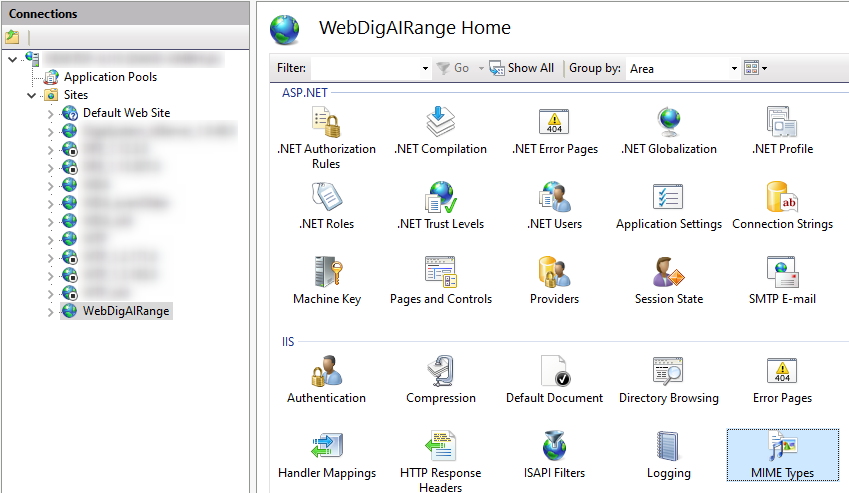The image size is (849, 493).
Task: Open the view mode dropdown button
Action: click(756, 68)
